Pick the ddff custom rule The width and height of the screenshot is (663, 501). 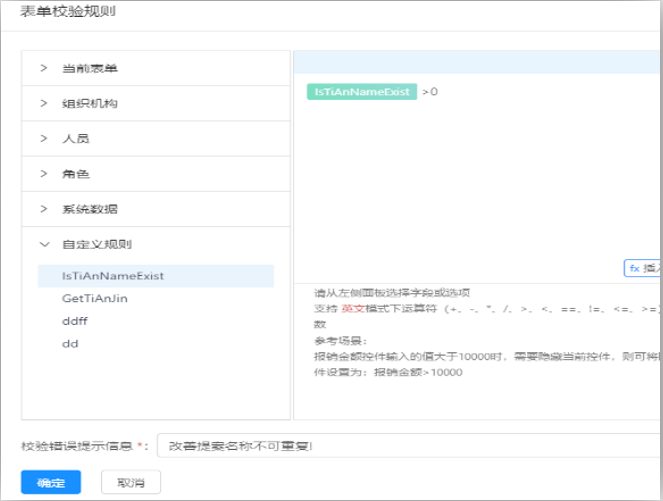click(x=75, y=321)
